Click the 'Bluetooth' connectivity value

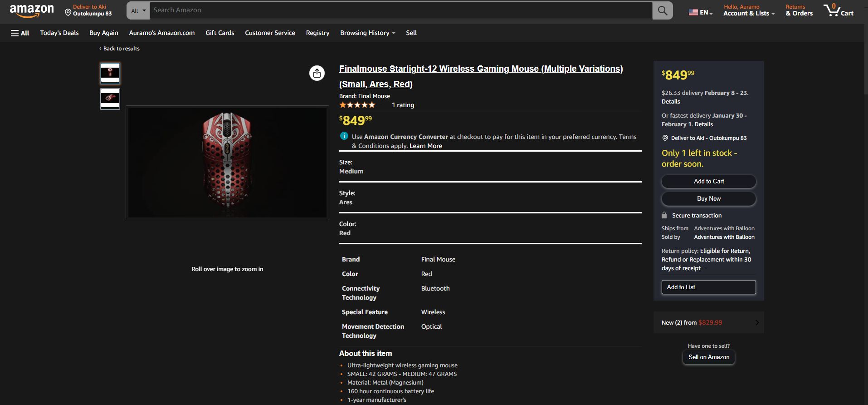coord(435,288)
